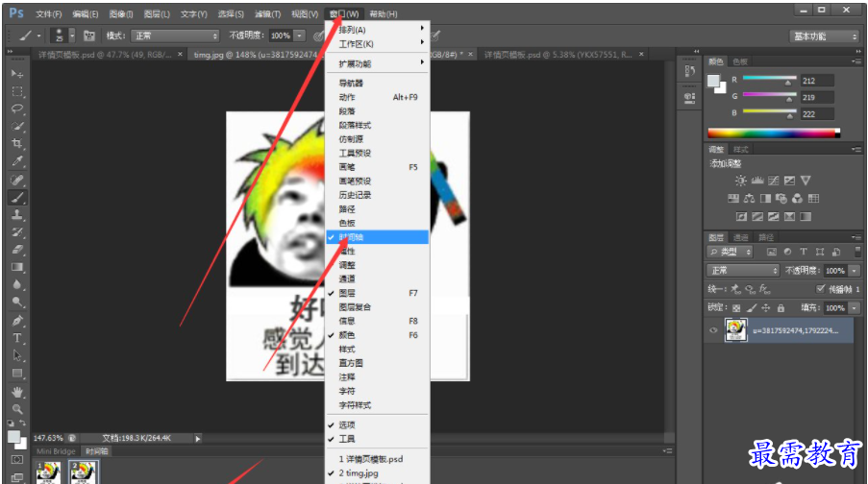Swap foreground and background colors icon
This screenshot has height=484, width=868.
pyautogui.click(x=22, y=423)
